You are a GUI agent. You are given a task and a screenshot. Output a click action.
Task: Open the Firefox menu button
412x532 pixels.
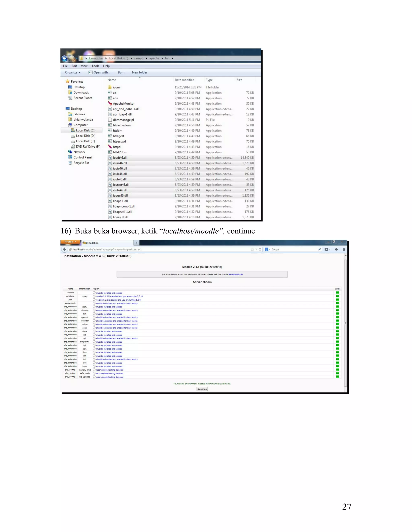point(70,242)
